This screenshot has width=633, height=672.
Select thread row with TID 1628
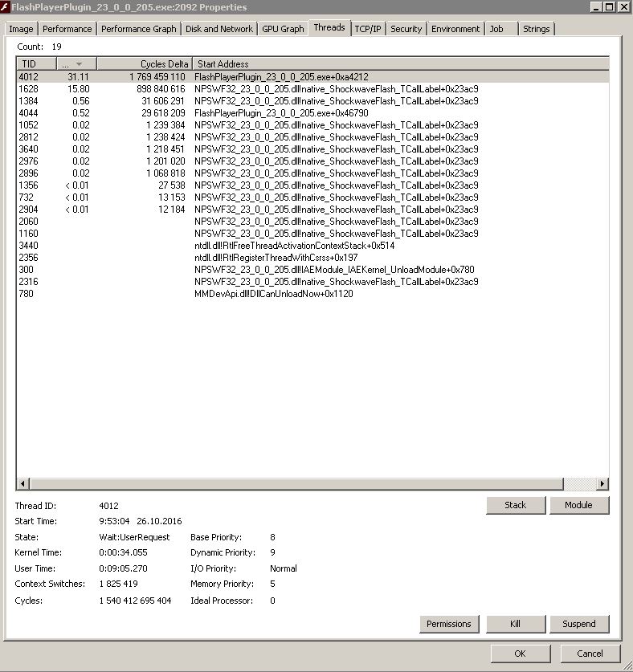(312, 88)
